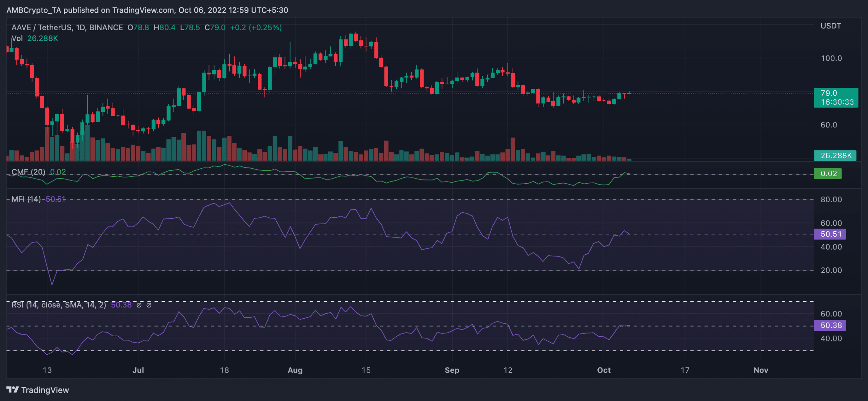Click the first ø icon beside the RSI value
Screen dimensions: 868x401
pyautogui.click(x=139, y=305)
